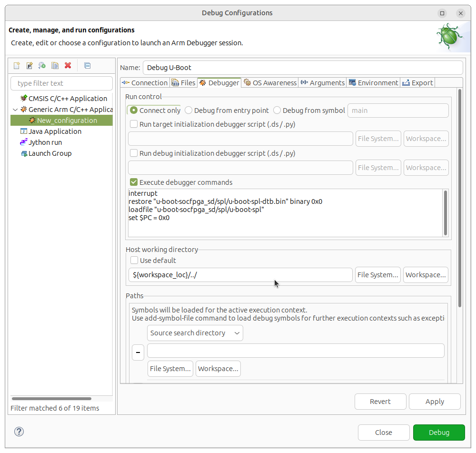Click the New prototype icon
This screenshot has width=476, height=453.
click(x=30, y=66)
